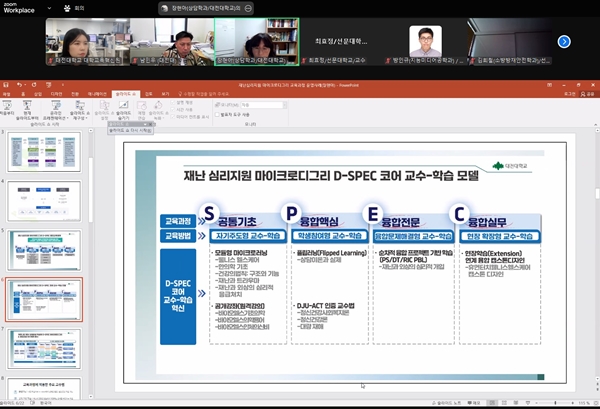Screen dimensions: 600x409
Task: Select slide 5 thumbnail
Action: click(44, 250)
